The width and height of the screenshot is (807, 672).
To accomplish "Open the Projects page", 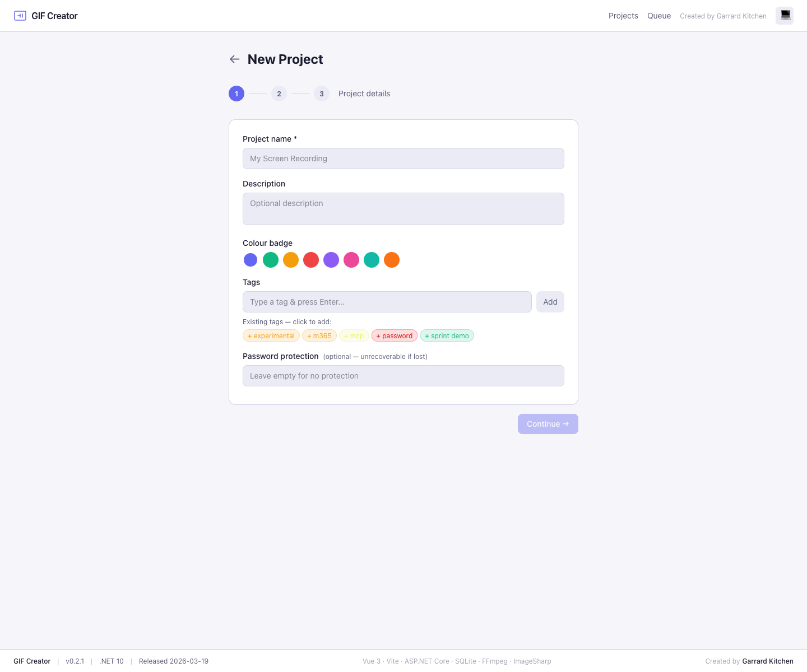I will pos(623,16).
